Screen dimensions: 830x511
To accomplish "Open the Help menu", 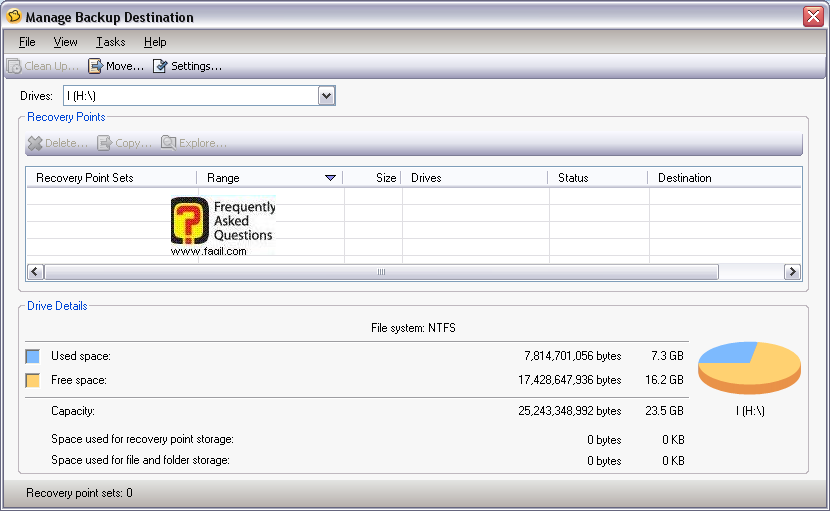I will click(154, 42).
